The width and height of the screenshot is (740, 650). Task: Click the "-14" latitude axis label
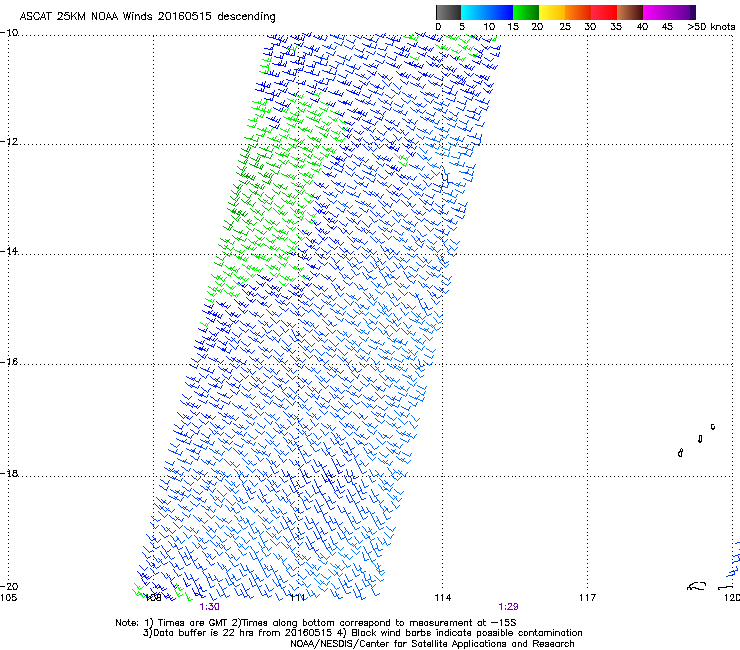(9, 251)
